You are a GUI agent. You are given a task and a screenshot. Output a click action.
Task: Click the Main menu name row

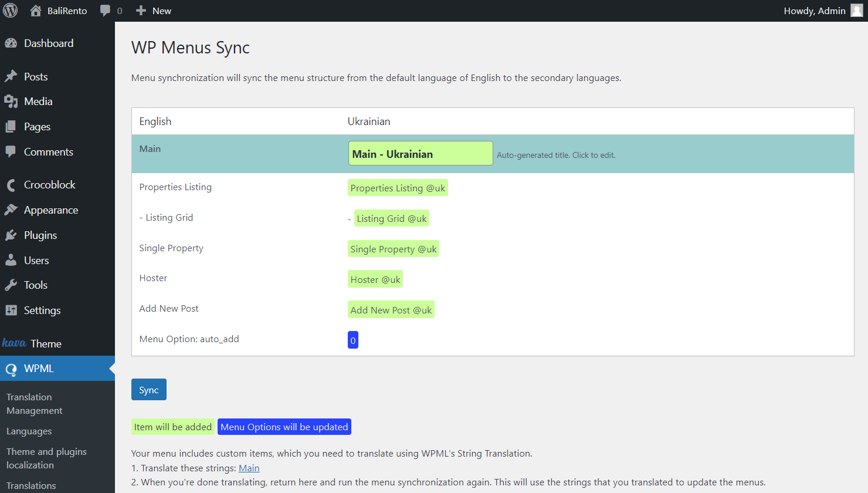coord(150,149)
